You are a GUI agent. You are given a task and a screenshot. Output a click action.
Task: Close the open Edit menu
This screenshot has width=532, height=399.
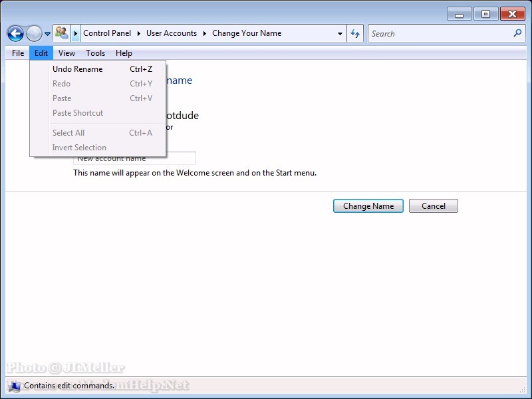point(41,53)
